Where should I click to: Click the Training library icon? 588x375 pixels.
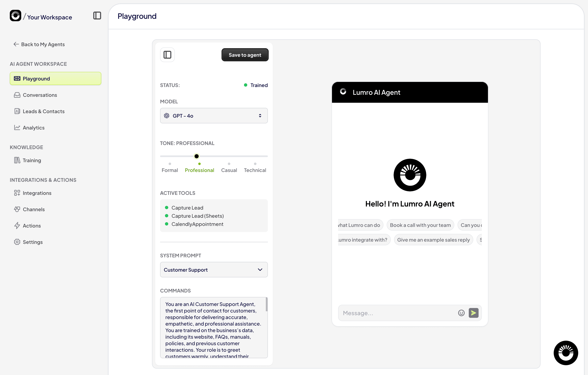click(17, 160)
